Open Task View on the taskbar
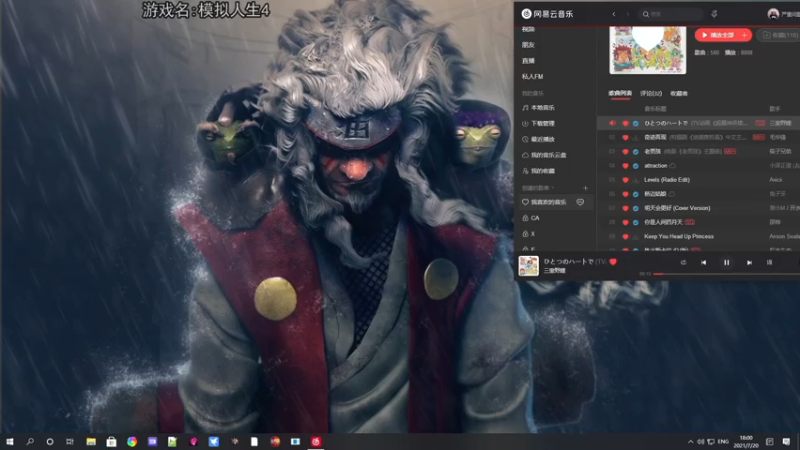This screenshot has height=450, width=800. tap(70, 441)
